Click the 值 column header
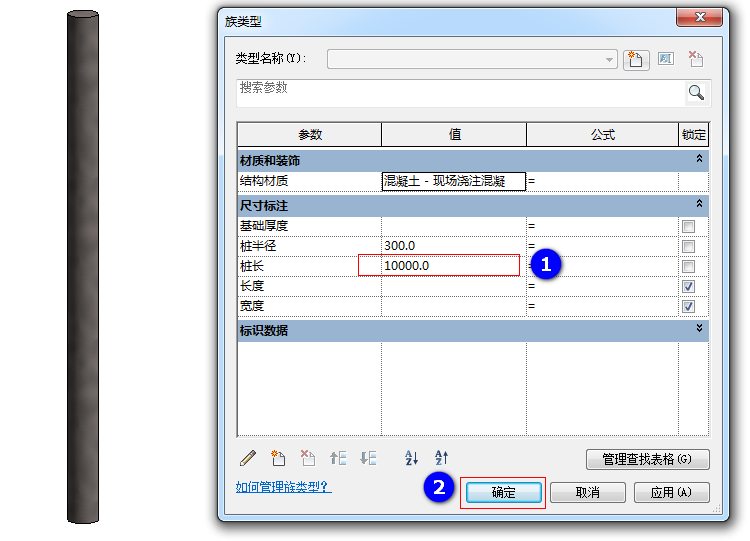Screen dimensions: 750x541 (454, 134)
